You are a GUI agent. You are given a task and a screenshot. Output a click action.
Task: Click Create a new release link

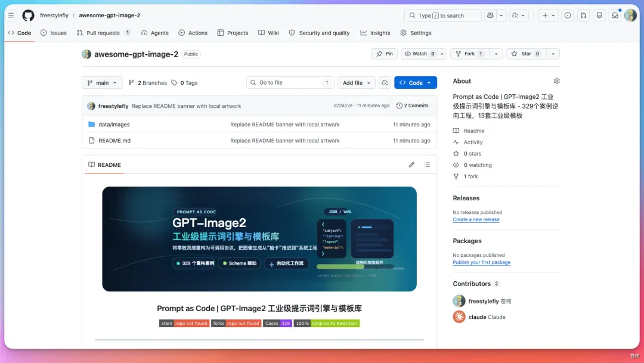[x=476, y=219]
